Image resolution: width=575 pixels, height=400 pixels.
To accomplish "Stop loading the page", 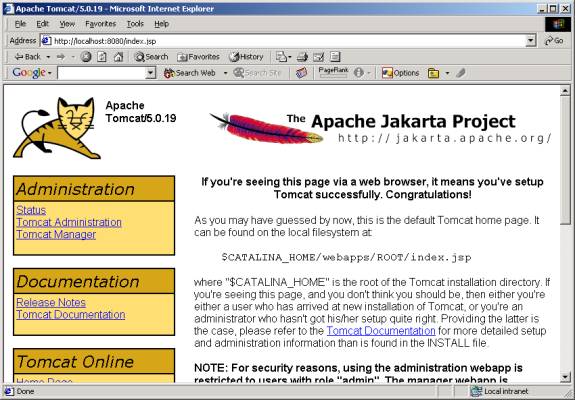I will coord(86,57).
